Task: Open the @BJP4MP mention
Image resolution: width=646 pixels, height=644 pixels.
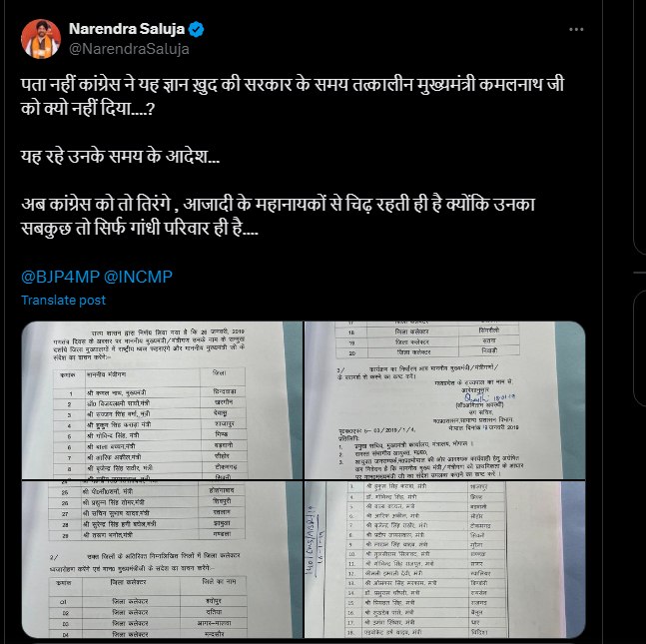Action: [x=60, y=277]
